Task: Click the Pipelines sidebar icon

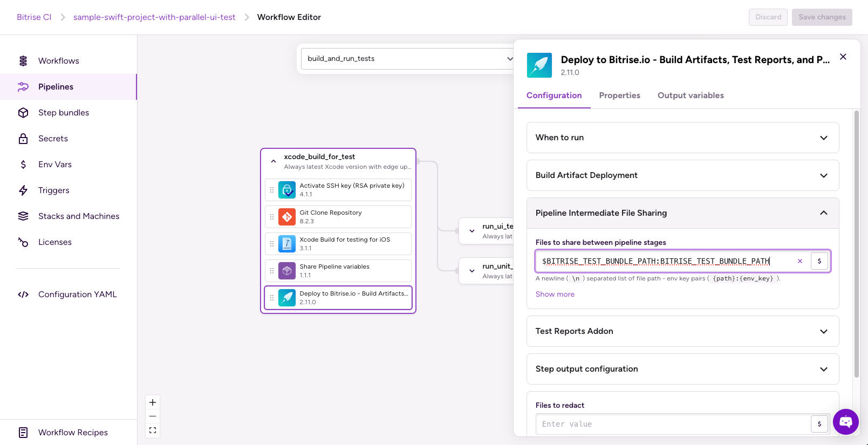Action: 23,87
